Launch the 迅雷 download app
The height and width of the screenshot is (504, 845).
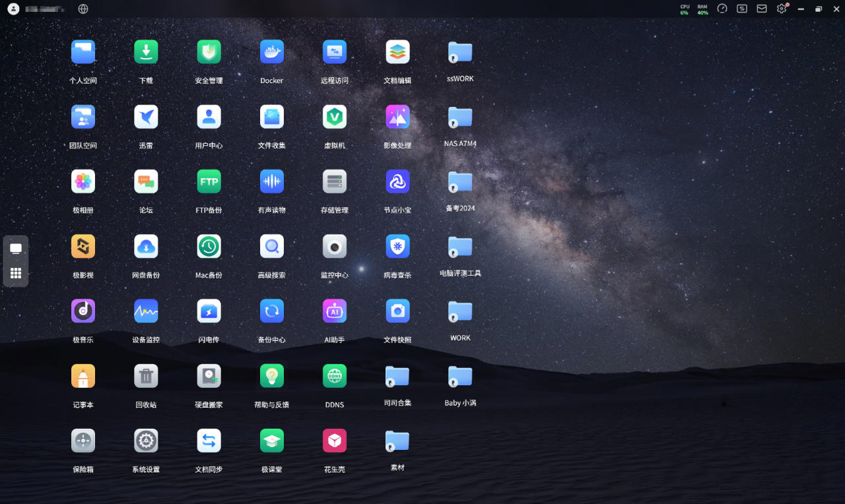[146, 117]
